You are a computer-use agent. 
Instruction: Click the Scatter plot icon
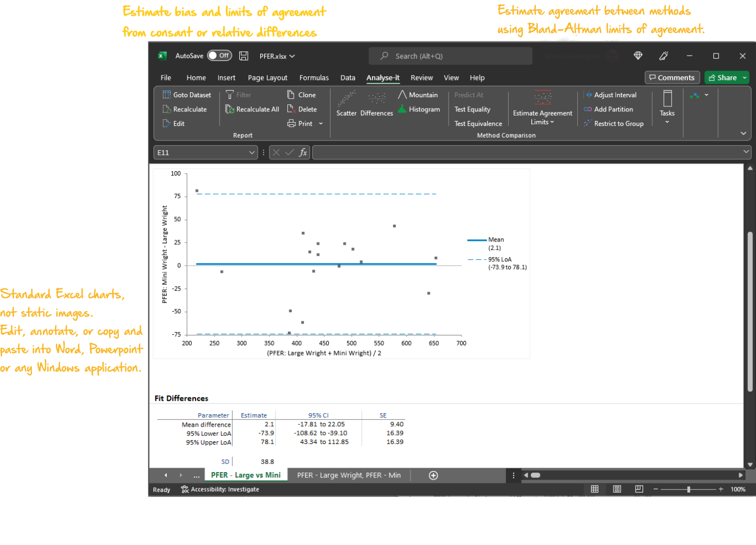[346, 104]
